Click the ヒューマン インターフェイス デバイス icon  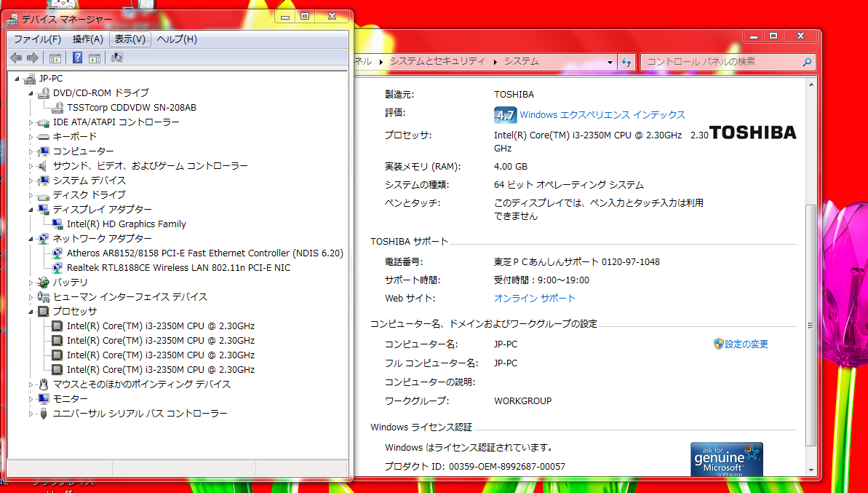point(44,297)
